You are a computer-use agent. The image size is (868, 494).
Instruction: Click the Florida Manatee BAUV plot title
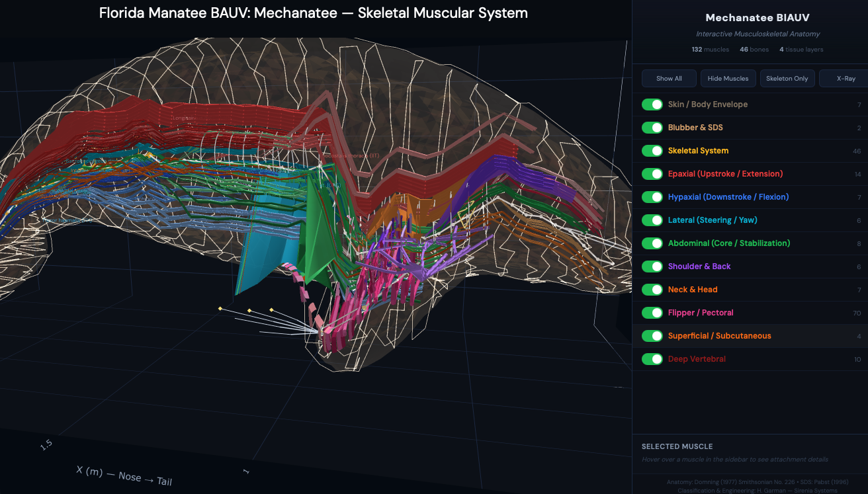[314, 13]
